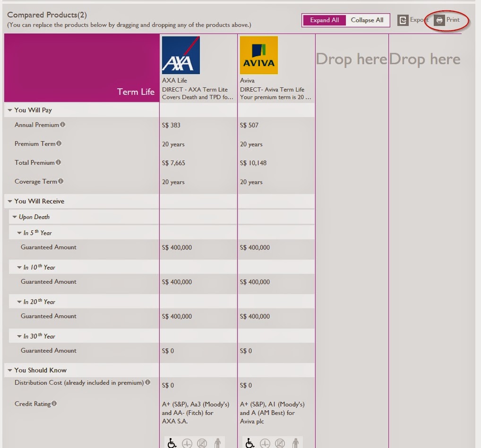Click Aviva's S$ 400,000 in 10th year

point(255,282)
